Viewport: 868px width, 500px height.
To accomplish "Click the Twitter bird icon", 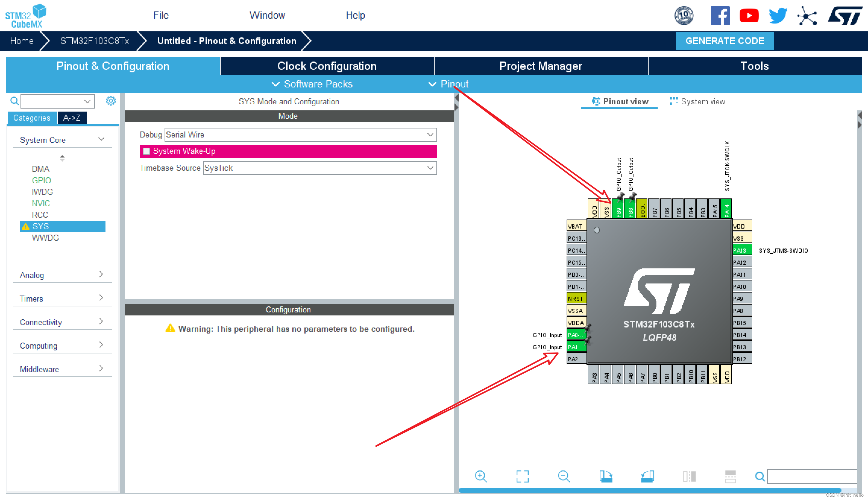I will (777, 15).
